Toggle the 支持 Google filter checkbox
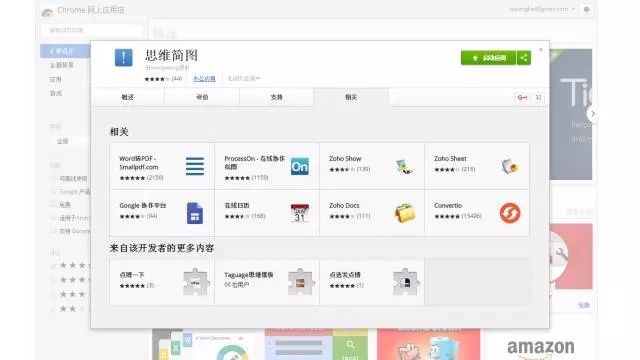The height and width of the screenshot is (360, 640). pos(53,231)
